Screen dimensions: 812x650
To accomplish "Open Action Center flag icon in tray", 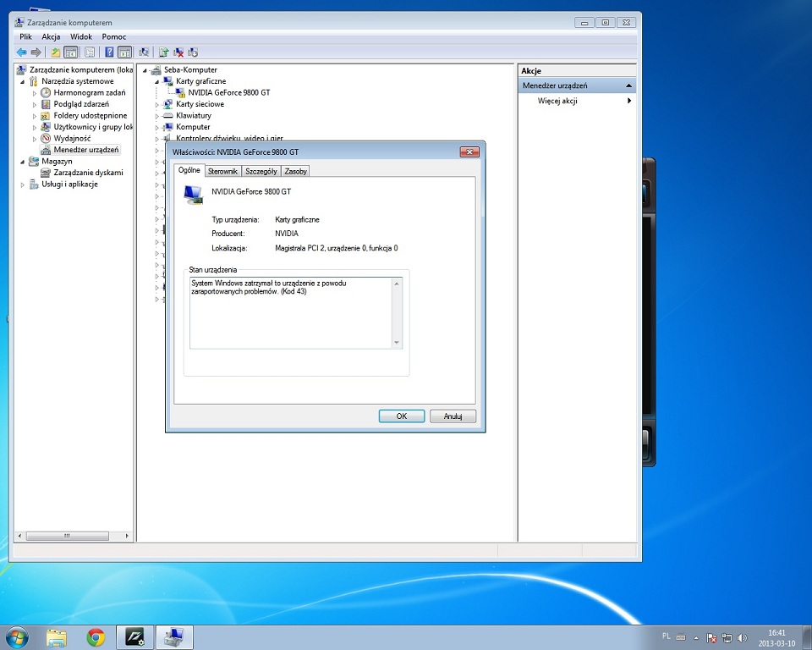I will click(x=712, y=637).
